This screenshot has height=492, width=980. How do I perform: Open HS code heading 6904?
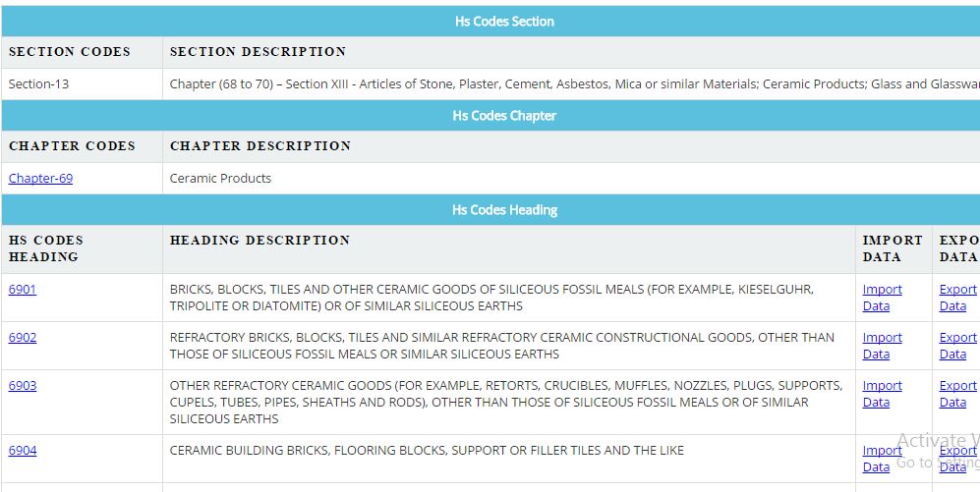click(23, 451)
